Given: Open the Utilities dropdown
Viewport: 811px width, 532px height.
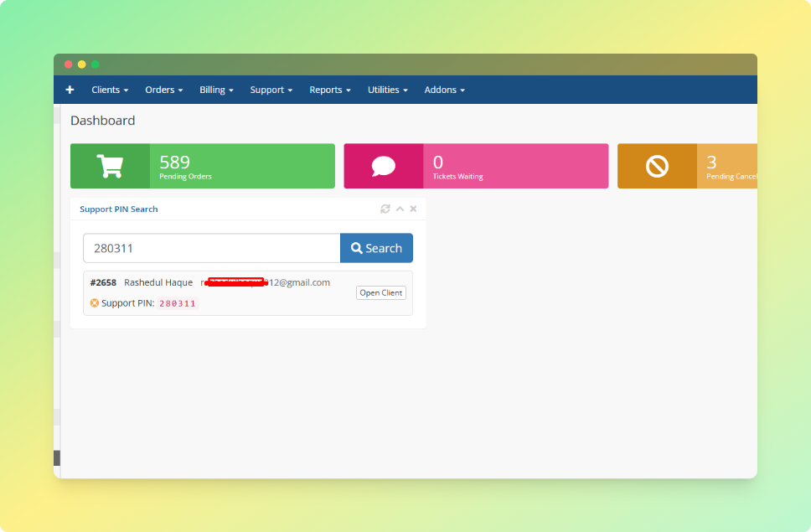Looking at the screenshot, I should 387,90.
